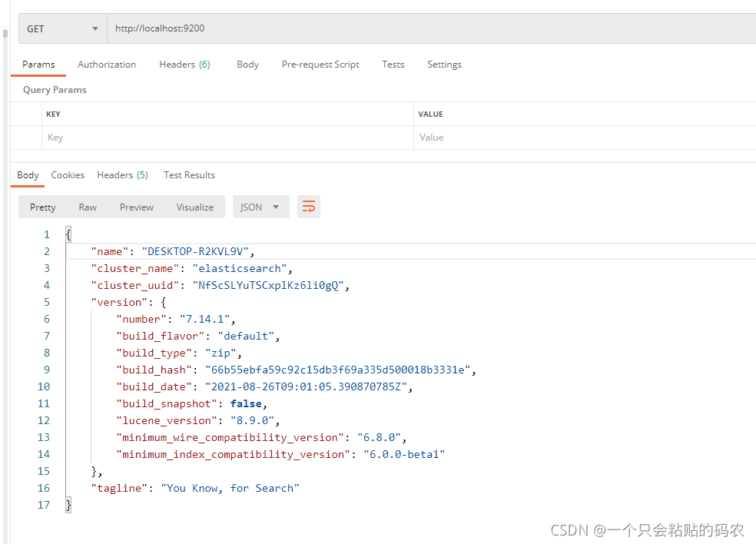This screenshot has height=544, width=756.
Task: Click line number 17 in gutter
Action: [x=43, y=505]
